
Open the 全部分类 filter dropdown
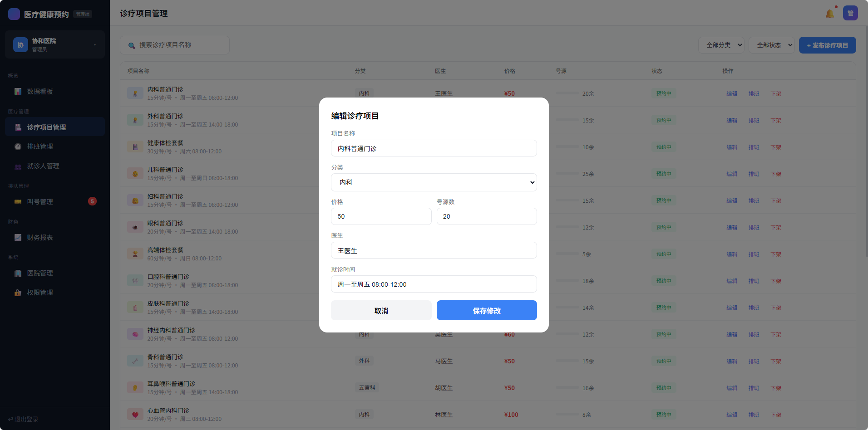pos(721,45)
